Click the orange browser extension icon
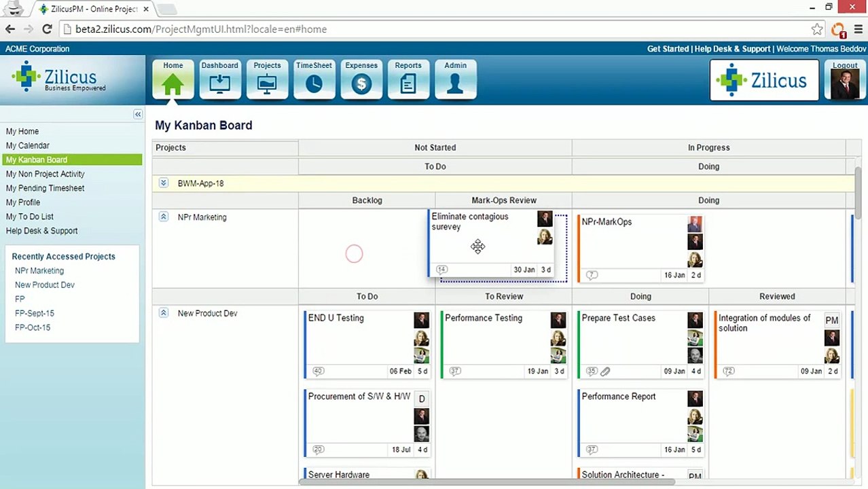Viewport: 868px width, 489px height. [x=838, y=30]
